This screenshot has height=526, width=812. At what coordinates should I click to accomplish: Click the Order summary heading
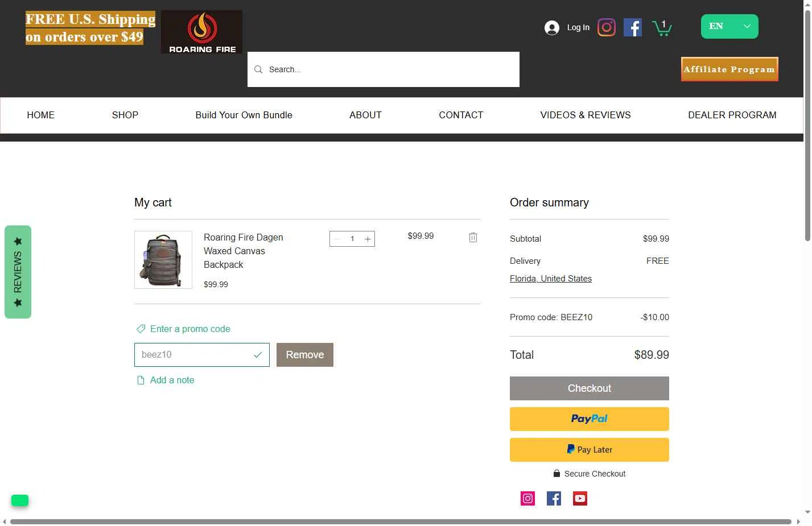tap(549, 202)
